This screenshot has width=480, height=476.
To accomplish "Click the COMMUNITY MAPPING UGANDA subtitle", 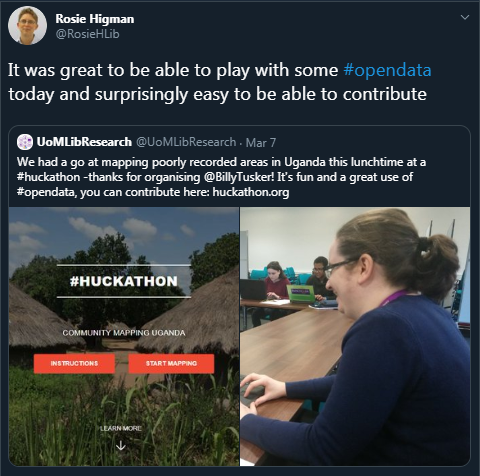I will (124, 333).
